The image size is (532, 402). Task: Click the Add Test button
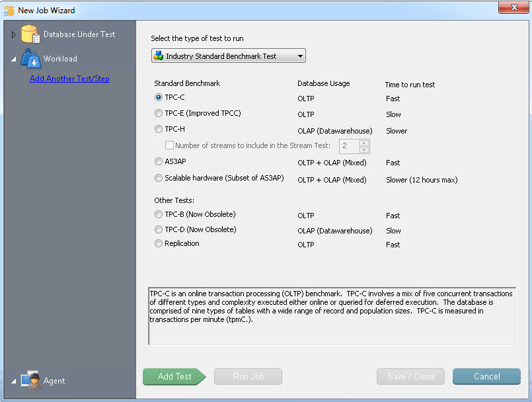tap(174, 377)
